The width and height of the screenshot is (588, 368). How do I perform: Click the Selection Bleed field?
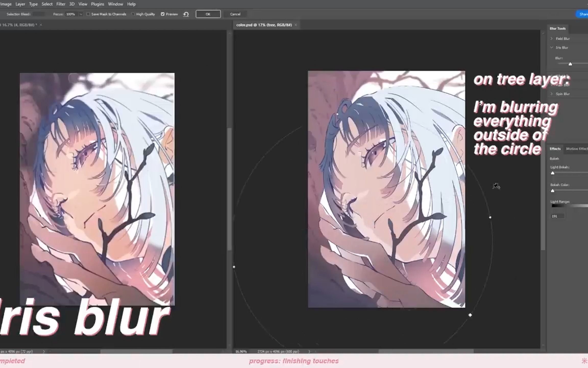tap(39, 14)
